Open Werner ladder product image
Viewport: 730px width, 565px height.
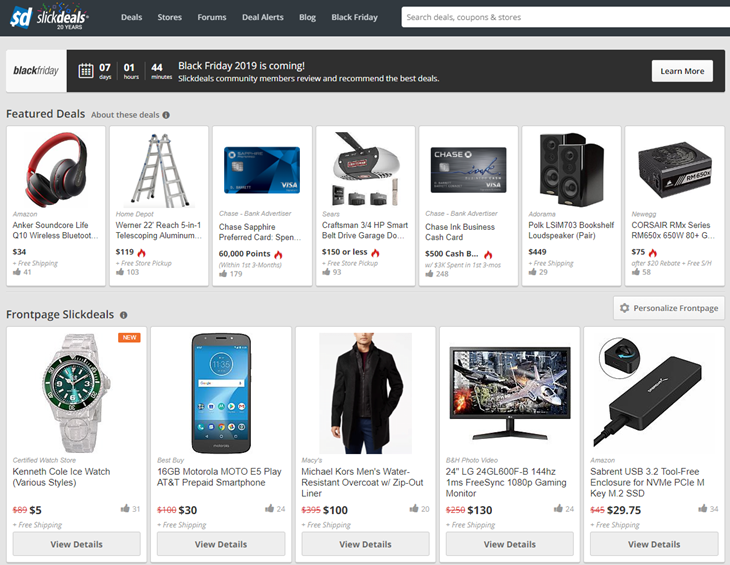point(159,170)
